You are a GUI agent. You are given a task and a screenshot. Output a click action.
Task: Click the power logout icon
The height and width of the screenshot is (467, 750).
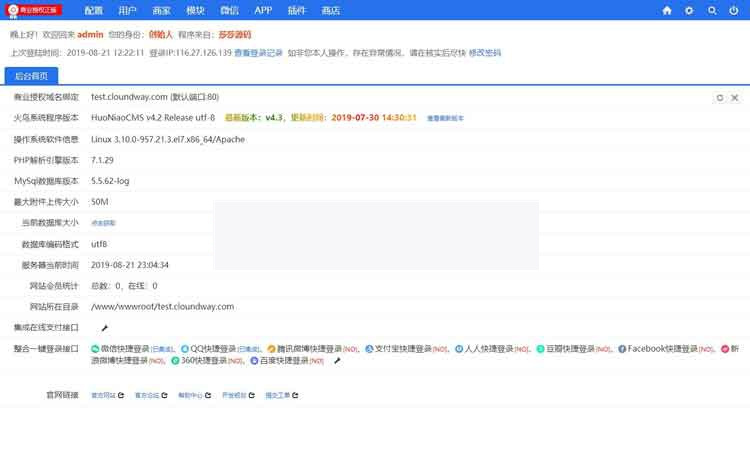[735, 10]
